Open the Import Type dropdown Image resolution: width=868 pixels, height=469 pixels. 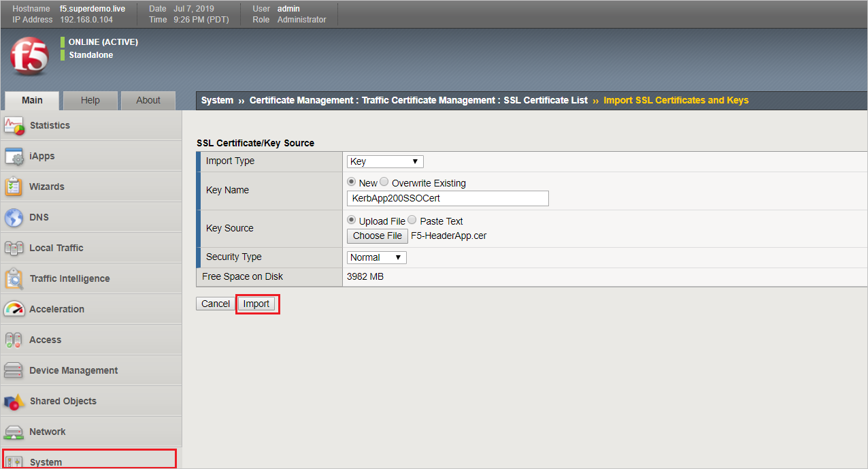click(385, 161)
